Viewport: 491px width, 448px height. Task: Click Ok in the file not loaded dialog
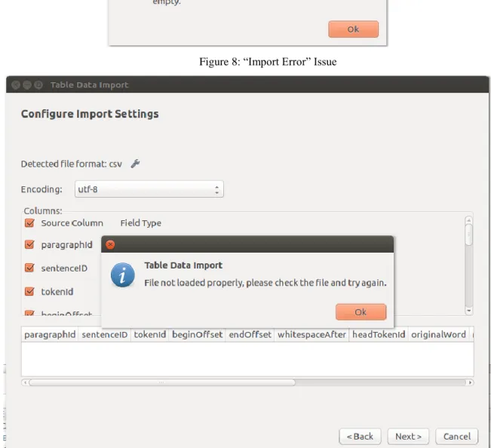click(361, 311)
